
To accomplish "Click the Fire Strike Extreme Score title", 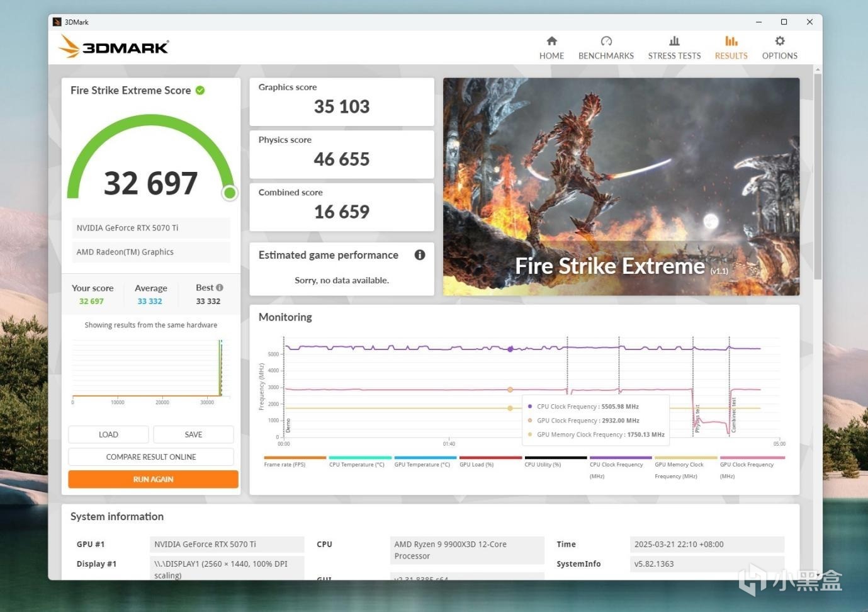I will click(x=130, y=90).
